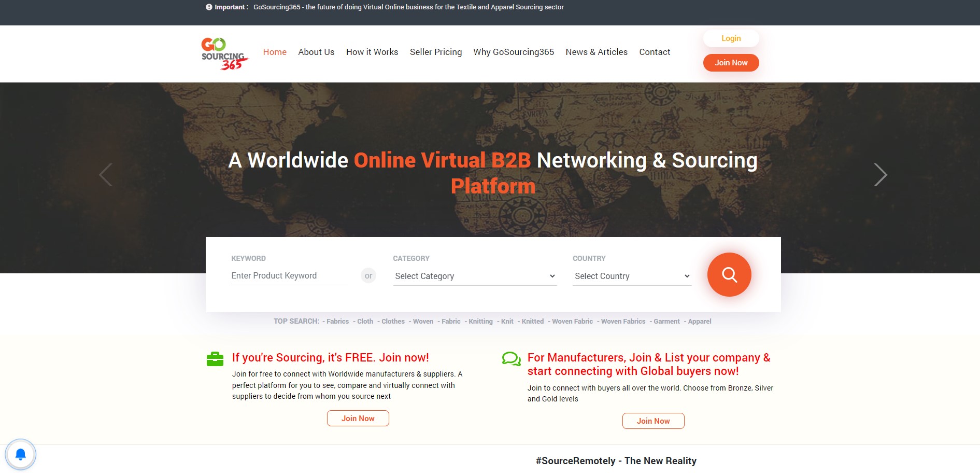Select top search term Clothes
980x473 pixels.
[x=393, y=322]
